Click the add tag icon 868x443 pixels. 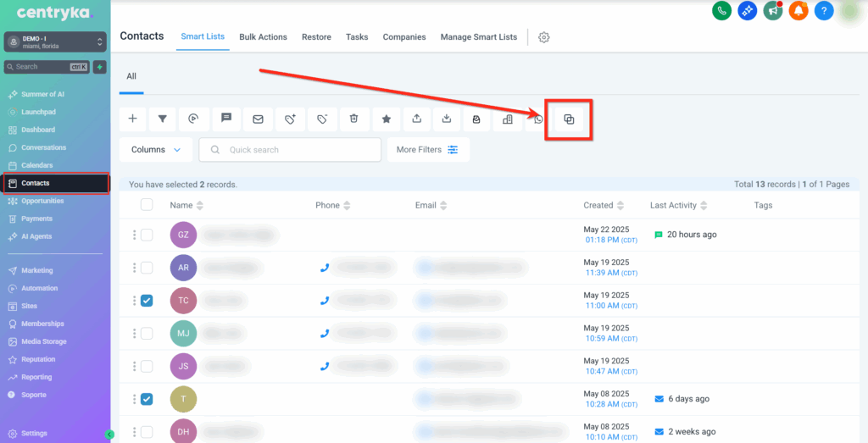click(290, 119)
